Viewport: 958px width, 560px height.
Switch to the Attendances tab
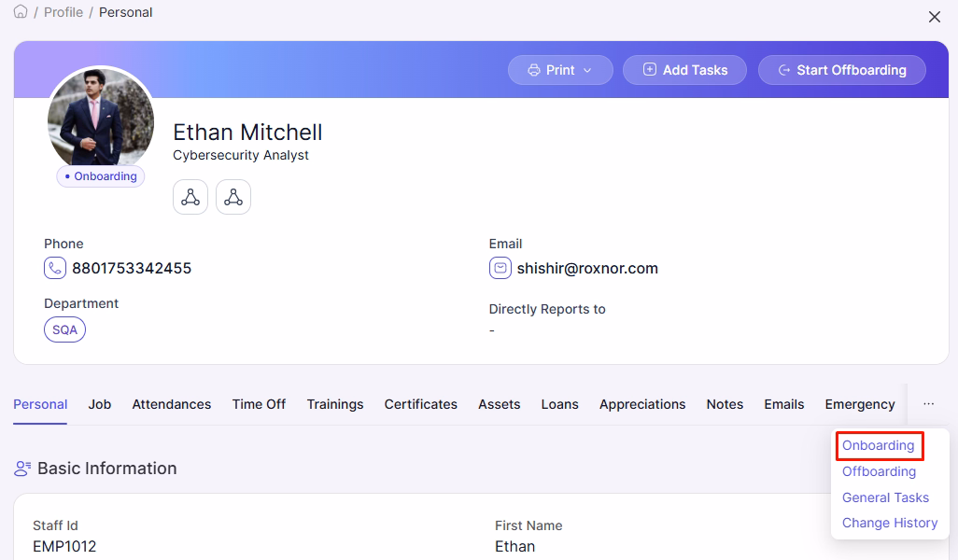[171, 404]
